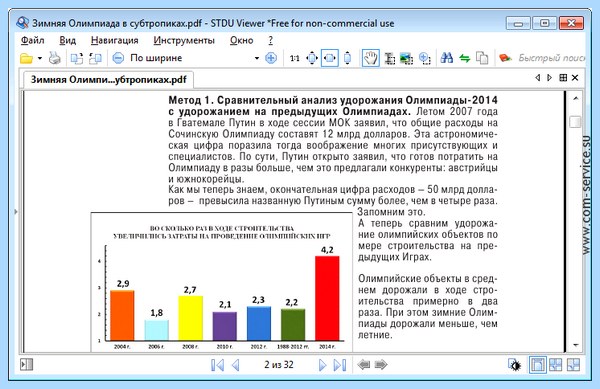Go to the first page
This screenshot has height=389, width=600.
click(x=217, y=365)
